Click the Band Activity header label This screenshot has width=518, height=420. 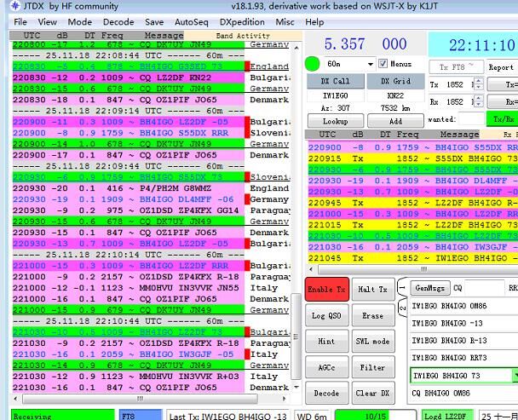click(x=243, y=36)
